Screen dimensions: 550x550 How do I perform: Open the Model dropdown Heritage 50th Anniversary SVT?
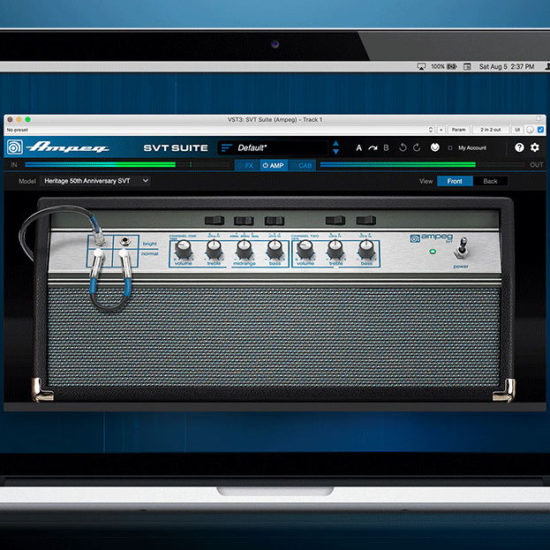click(95, 181)
